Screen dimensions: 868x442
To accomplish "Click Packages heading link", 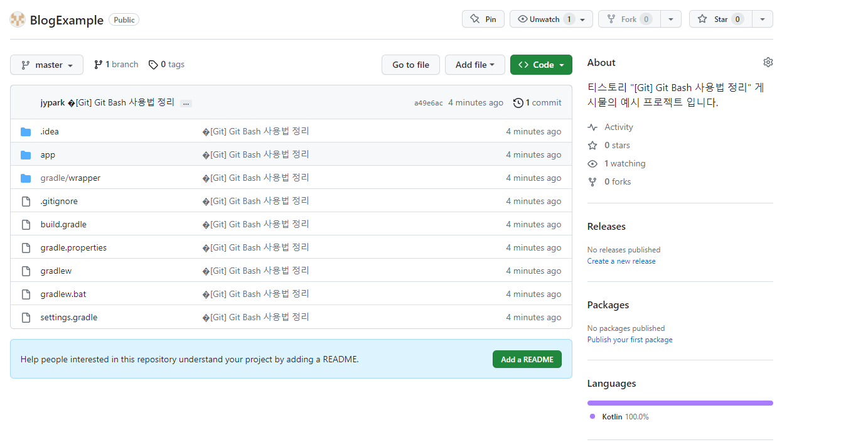I will point(608,305).
